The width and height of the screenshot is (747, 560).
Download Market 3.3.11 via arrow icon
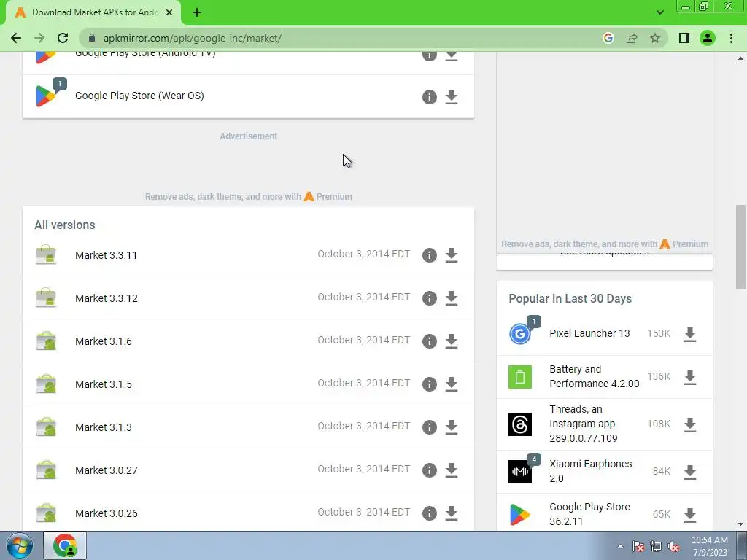click(x=451, y=255)
